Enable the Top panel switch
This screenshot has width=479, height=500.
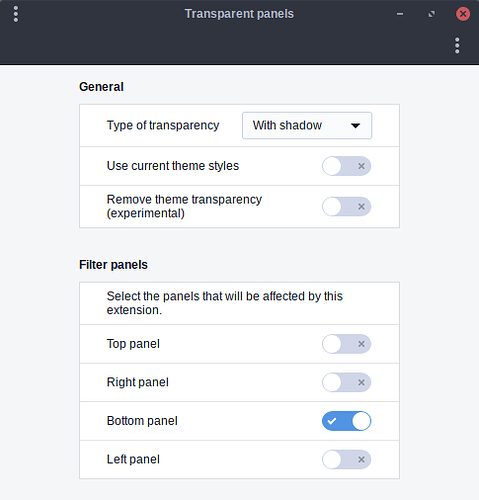(346, 344)
